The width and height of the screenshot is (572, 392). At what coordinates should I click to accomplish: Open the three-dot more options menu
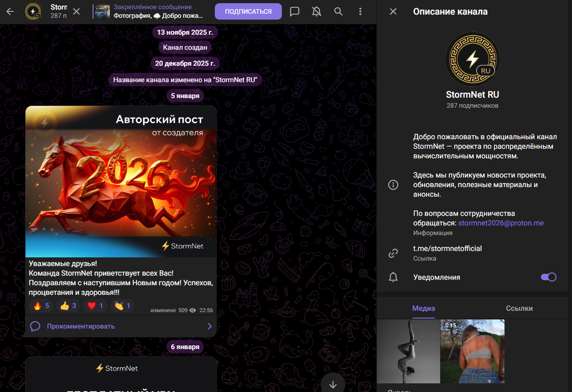[x=360, y=11]
